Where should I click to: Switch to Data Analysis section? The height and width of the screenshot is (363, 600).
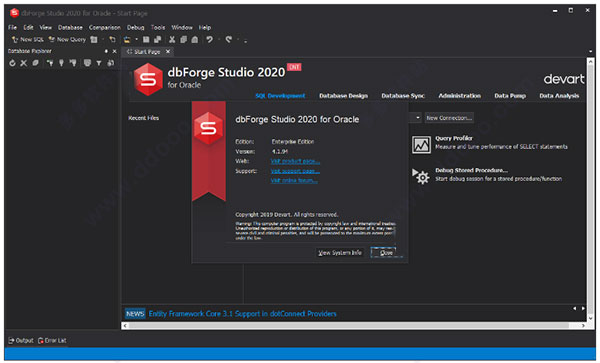[559, 96]
